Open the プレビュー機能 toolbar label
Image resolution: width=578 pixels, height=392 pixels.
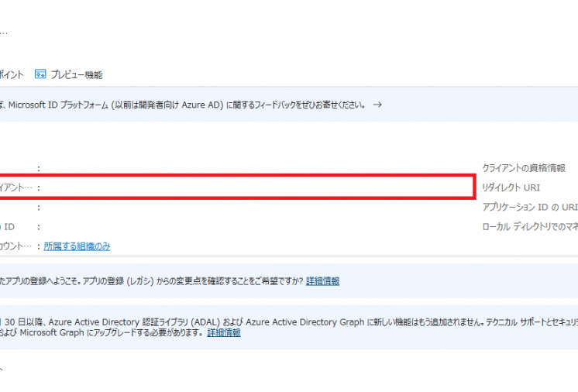click(x=77, y=75)
